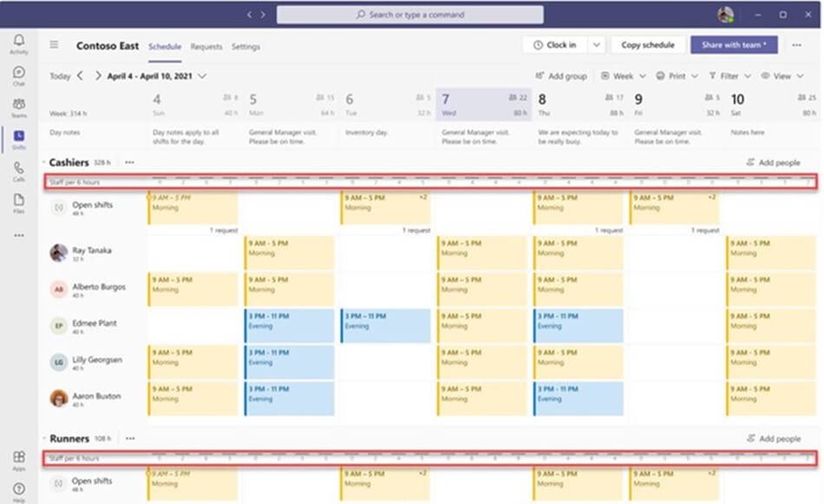
Task: Select Ray Tanaka's Monday morning shift
Action: (289, 252)
